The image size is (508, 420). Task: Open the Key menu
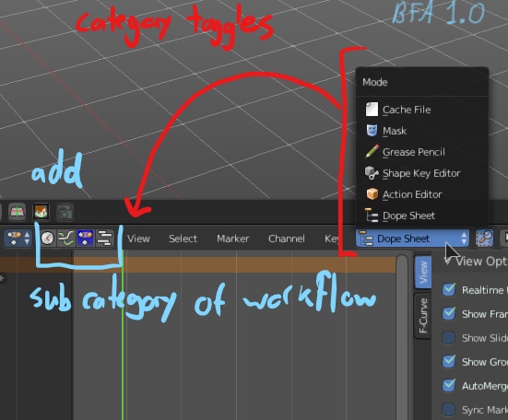[x=332, y=239]
